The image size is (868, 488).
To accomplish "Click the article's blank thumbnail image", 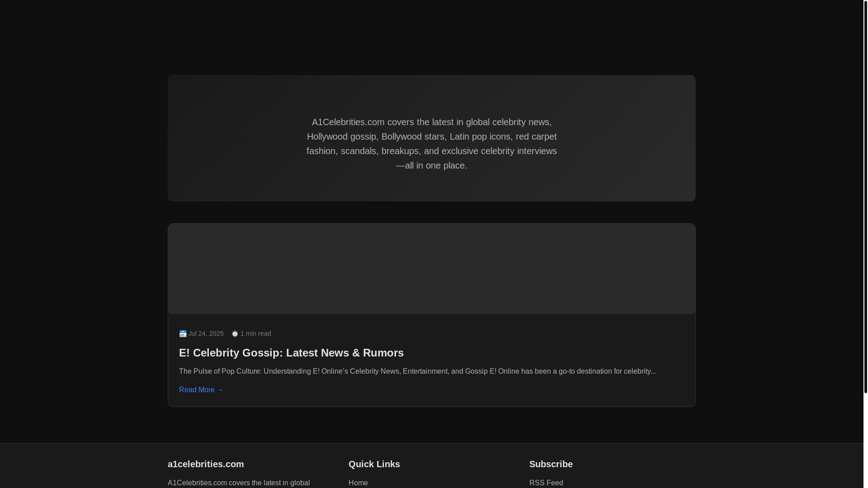I will click(432, 269).
